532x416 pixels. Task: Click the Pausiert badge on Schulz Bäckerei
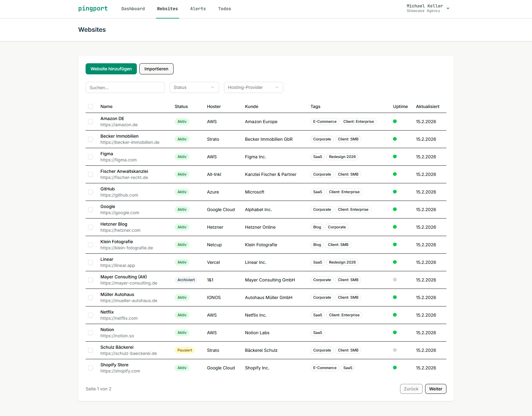pos(185,350)
